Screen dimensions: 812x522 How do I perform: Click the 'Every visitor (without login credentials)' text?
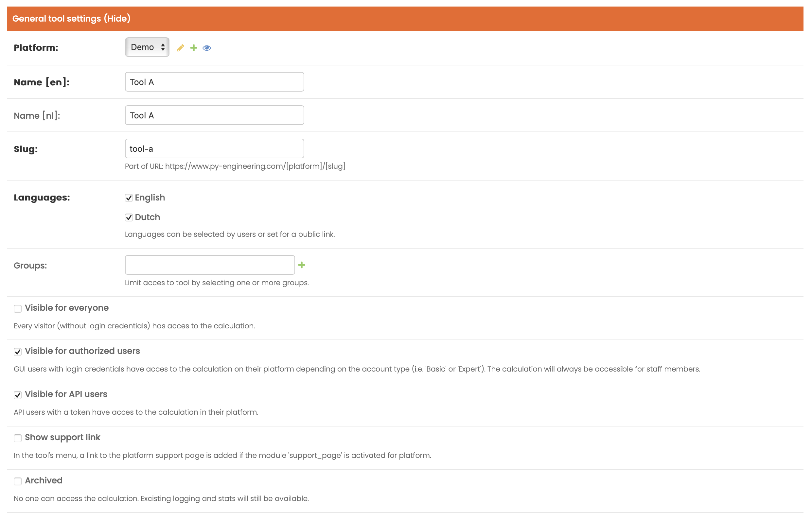134,326
